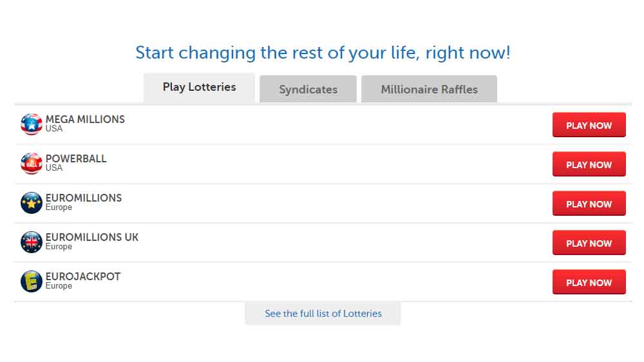This screenshot has height=362, width=644.
Task: Click the MEGA MILLIONS lottery name
Action: click(85, 119)
